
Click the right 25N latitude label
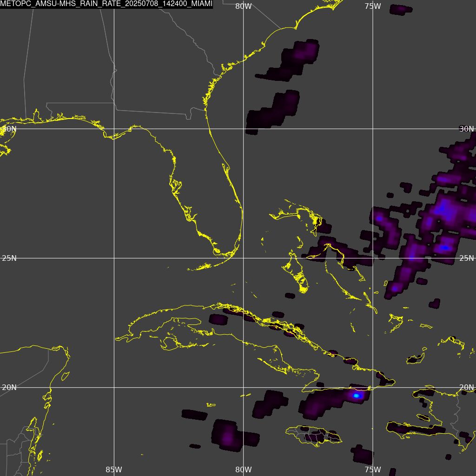pyautogui.click(x=467, y=258)
